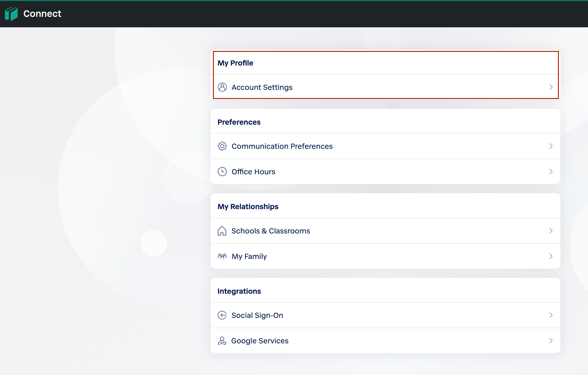The height and width of the screenshot is (375, 588).
Task: Go to Communication Preferences
Action: pyautogui.click(x=385, y=146)
